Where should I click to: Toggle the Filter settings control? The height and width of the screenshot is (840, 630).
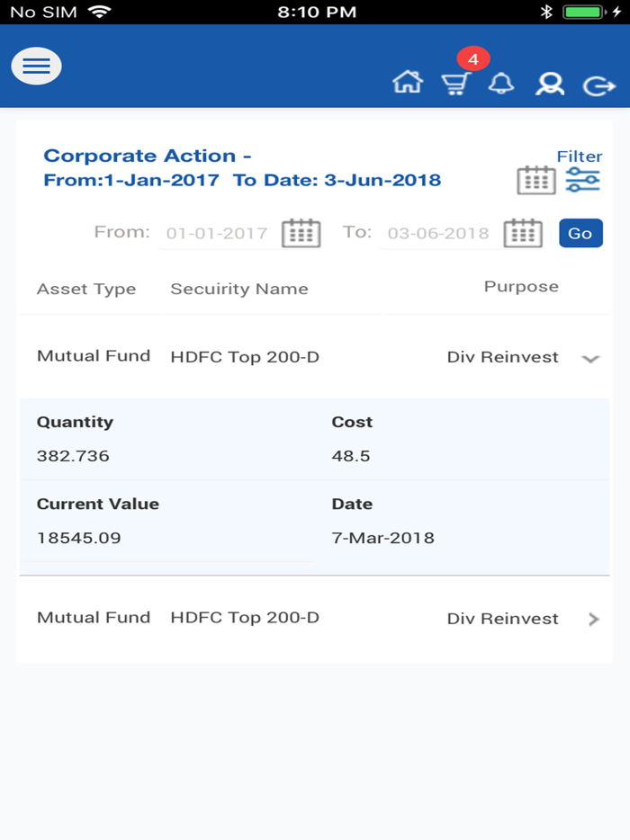(582, 180)
